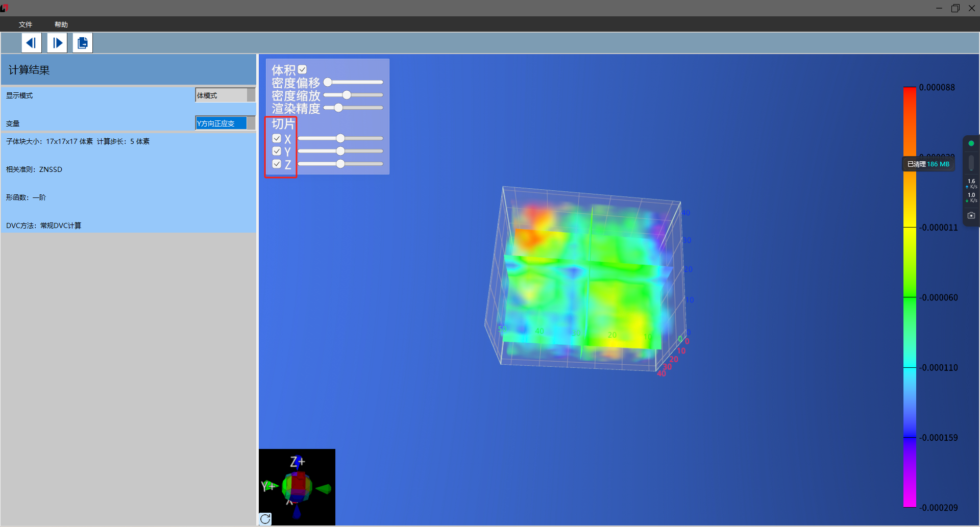Click the reset view refresh icon
Viewport: 980px width, 527px height.
tap(265, 519)
